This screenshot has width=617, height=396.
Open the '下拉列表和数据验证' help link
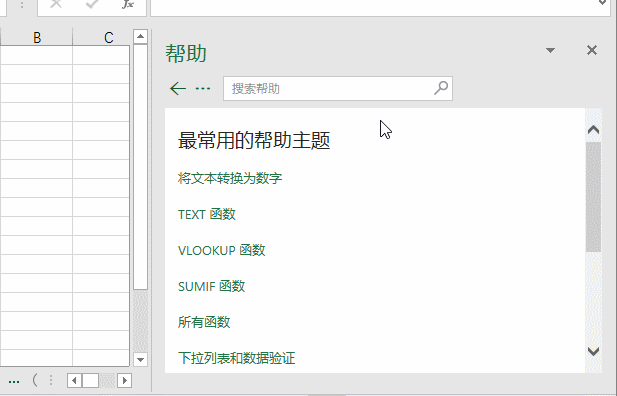(236, 358)
